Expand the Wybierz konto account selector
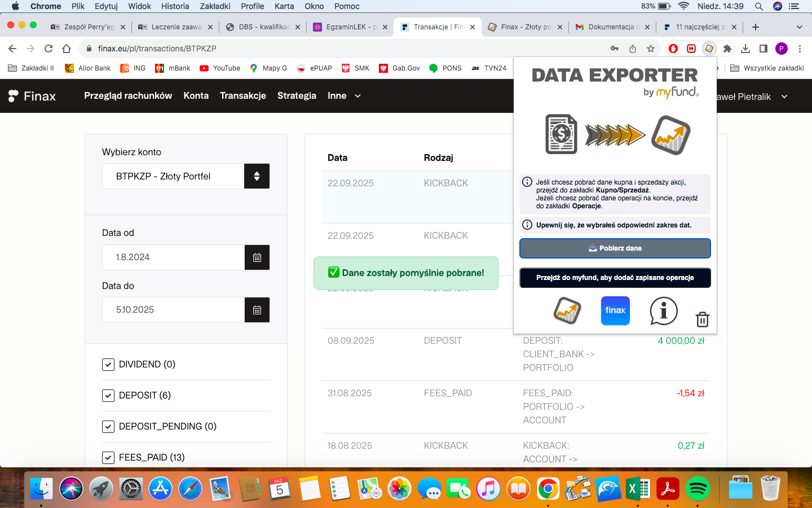812x508 pixels. (257, 176)
